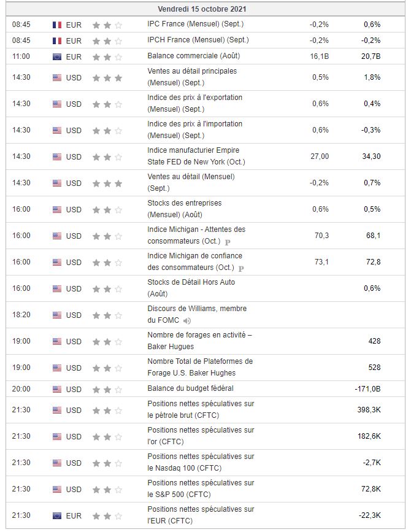Click the France flag beside IPC France
The width and height of the screenshot is (411, 532).
pos(57,25)
